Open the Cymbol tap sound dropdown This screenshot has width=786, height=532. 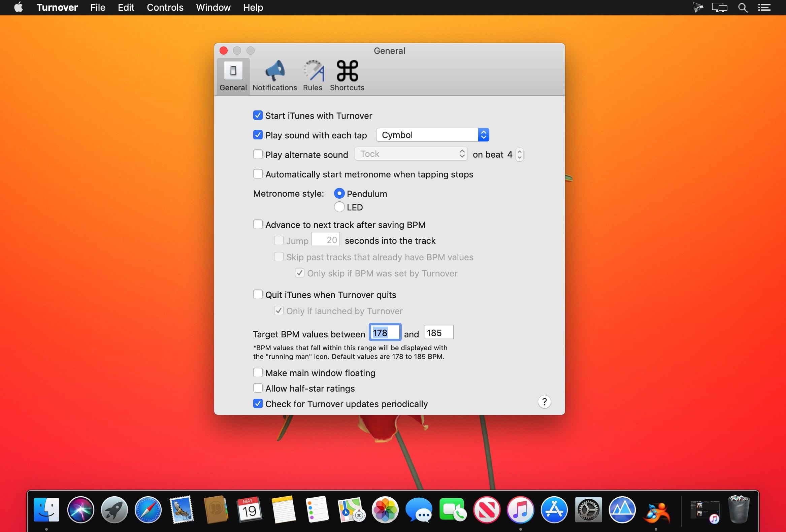coord(433,135)
